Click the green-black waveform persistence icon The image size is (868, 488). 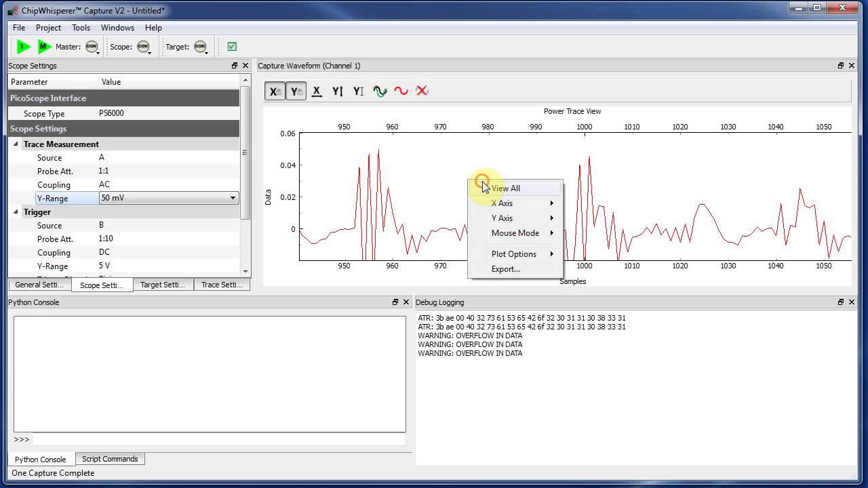click(380, 91)
